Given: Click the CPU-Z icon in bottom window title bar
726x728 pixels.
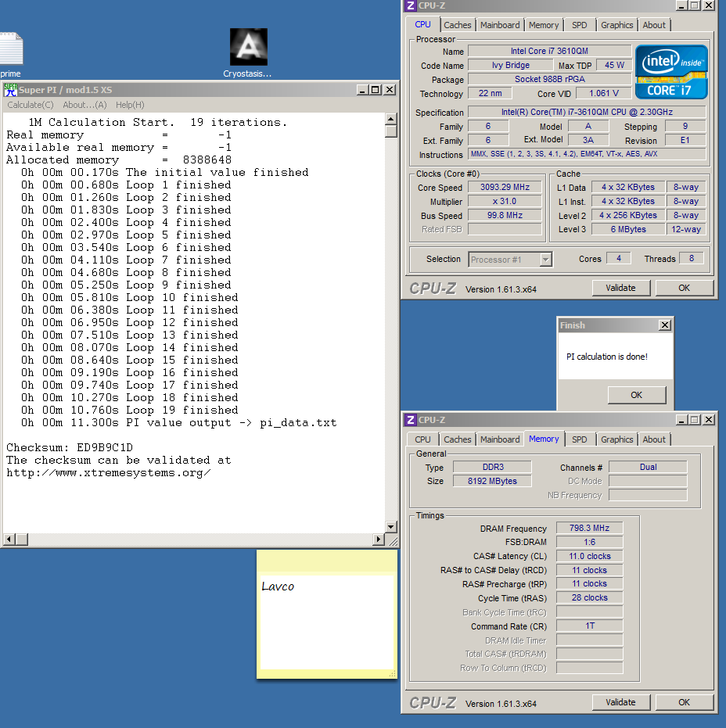Looking at the screenshot, I should click(410, 420).
